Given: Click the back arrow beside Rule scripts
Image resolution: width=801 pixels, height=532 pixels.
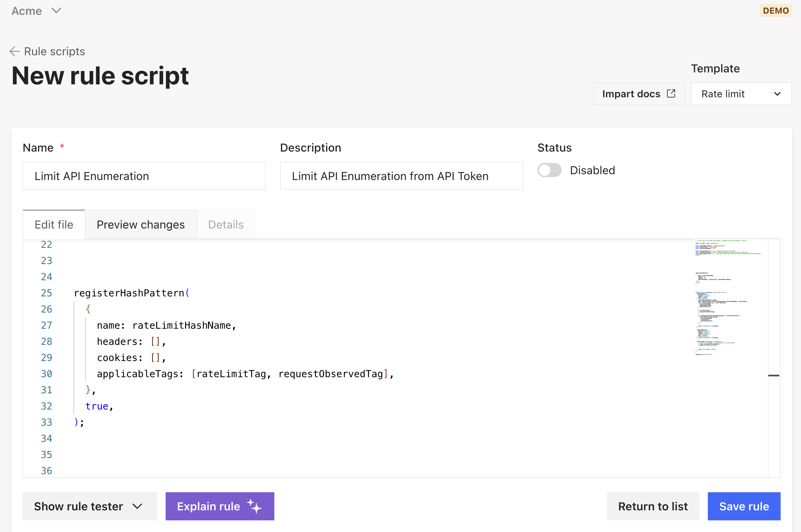Looking at the screenshot, I should click(x=15, y=51).
